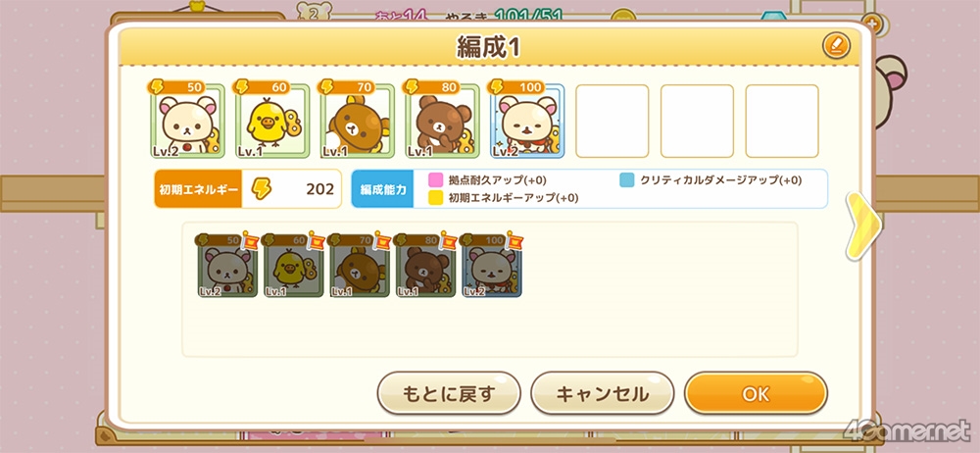Select the cost 60 yellow chick in formation
The image size is (980, 453).
point(272,121)
